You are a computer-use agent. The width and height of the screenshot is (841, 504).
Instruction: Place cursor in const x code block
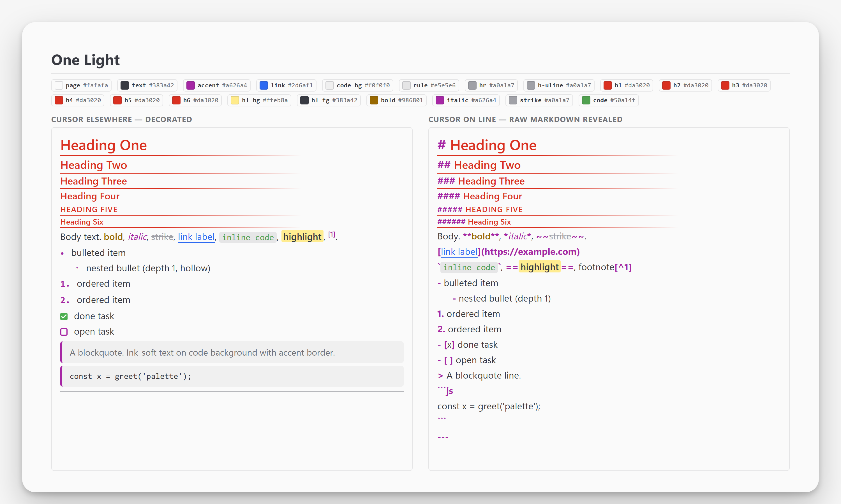click(x=232, y=376)
